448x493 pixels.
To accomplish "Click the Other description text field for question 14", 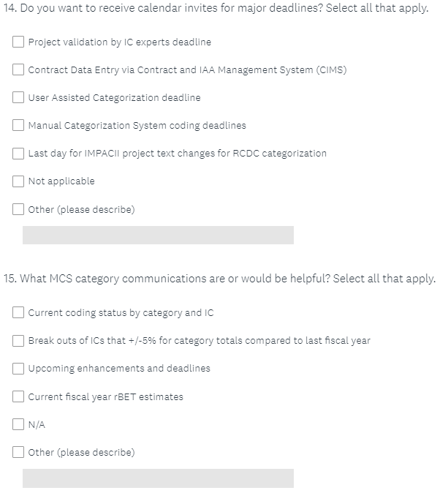I will (x=158, y=235).
